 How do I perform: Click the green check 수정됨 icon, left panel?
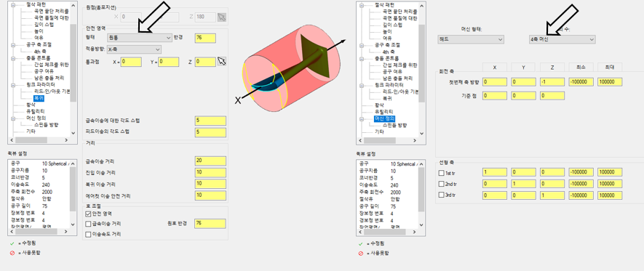click(x=12, y=243)
